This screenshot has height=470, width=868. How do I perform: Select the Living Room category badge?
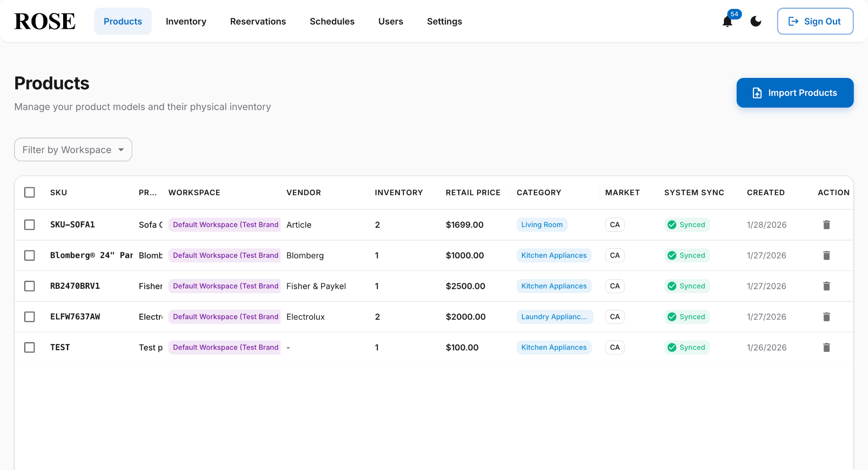(x=542, y=224)
